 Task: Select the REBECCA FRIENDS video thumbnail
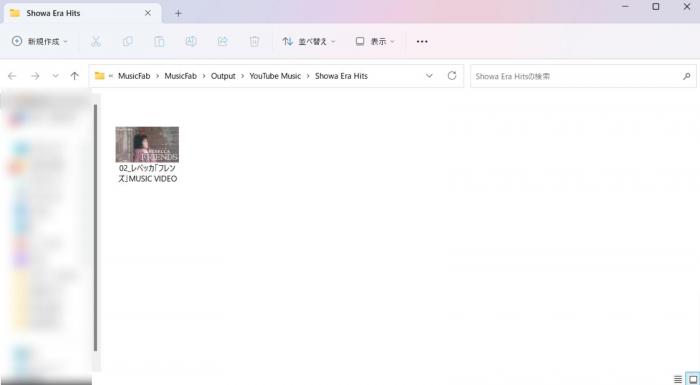coord(147,144)
